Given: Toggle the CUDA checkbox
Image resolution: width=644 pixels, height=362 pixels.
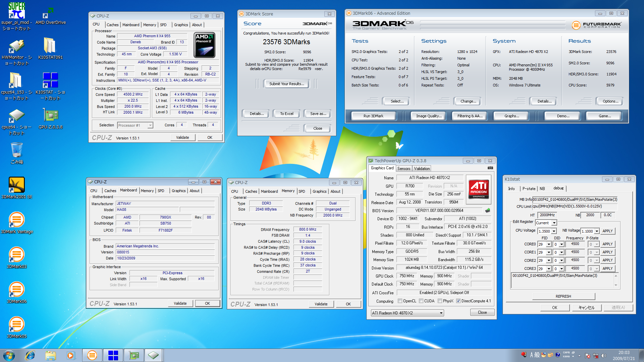Looking at the screenshot, I should (x=421, y=301).
